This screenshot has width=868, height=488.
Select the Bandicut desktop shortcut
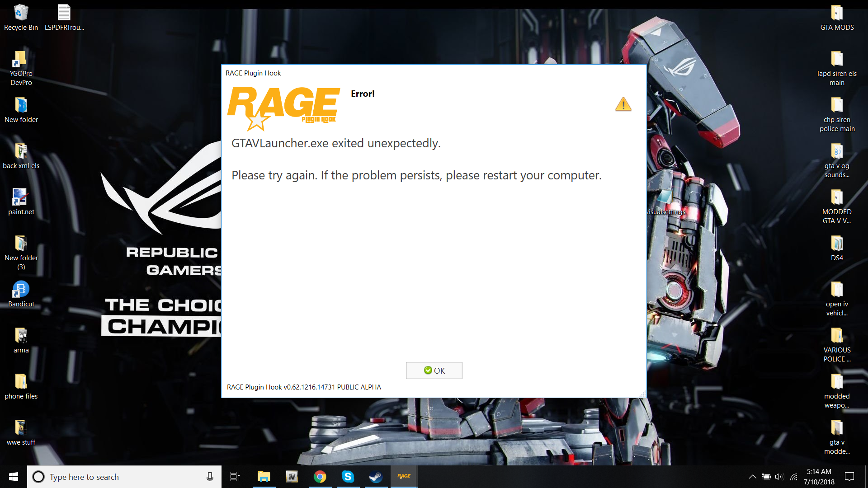pyautogui.click(x=21, y=294)
